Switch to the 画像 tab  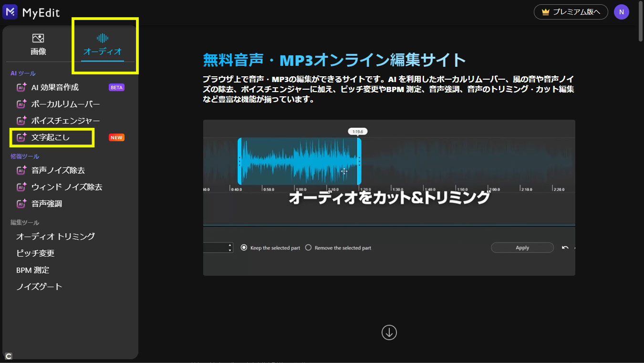pyautogui.click(x=38, y=45)
